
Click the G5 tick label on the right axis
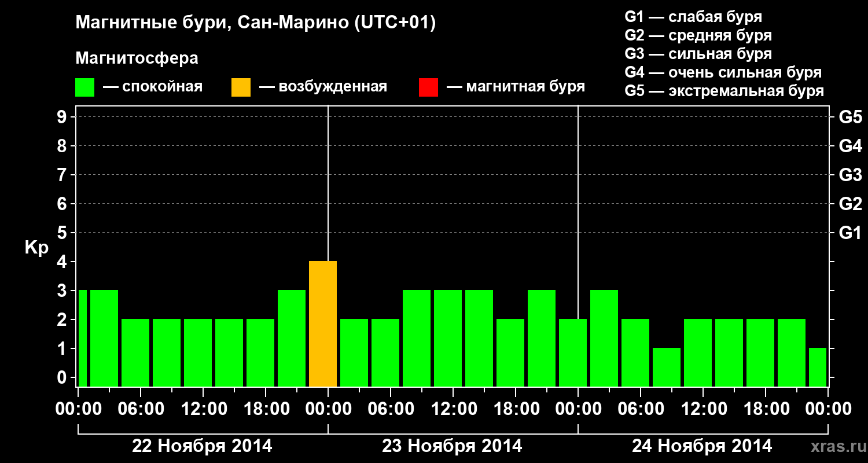[x=851, y=117]
